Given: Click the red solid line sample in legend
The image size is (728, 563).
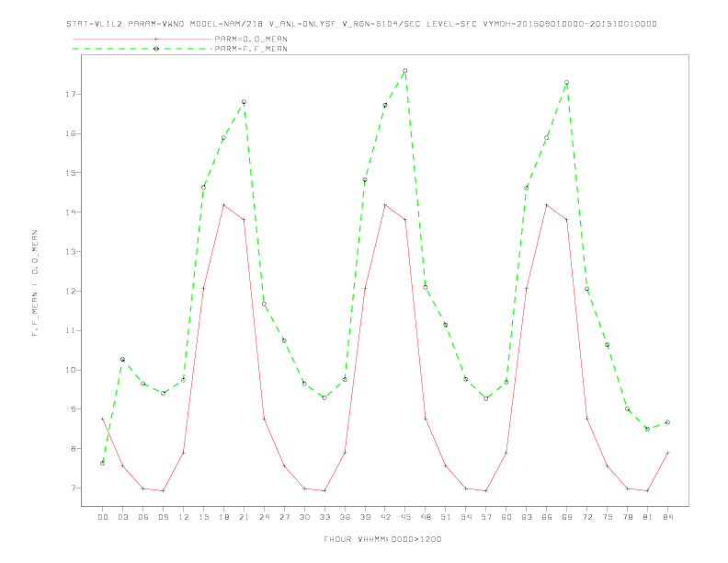Looking at the screenshot, I should [x=142, y=39].
